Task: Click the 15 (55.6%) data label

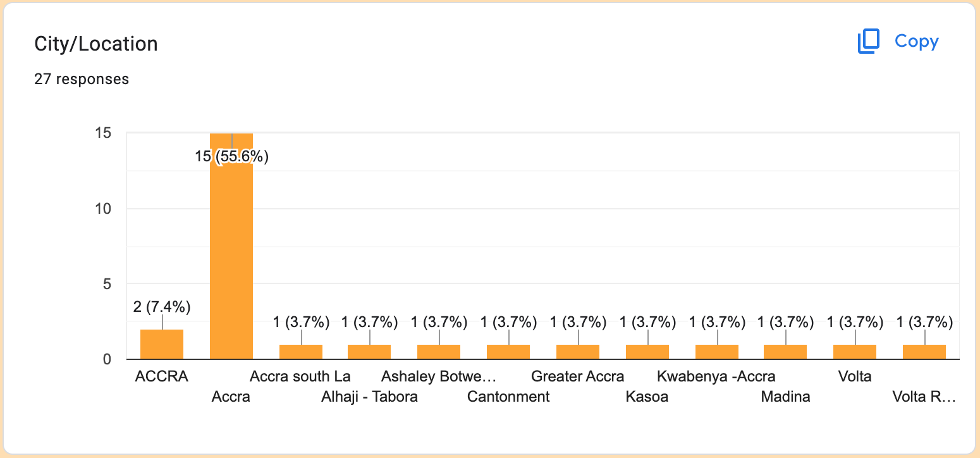Action: tap(232, 156)
